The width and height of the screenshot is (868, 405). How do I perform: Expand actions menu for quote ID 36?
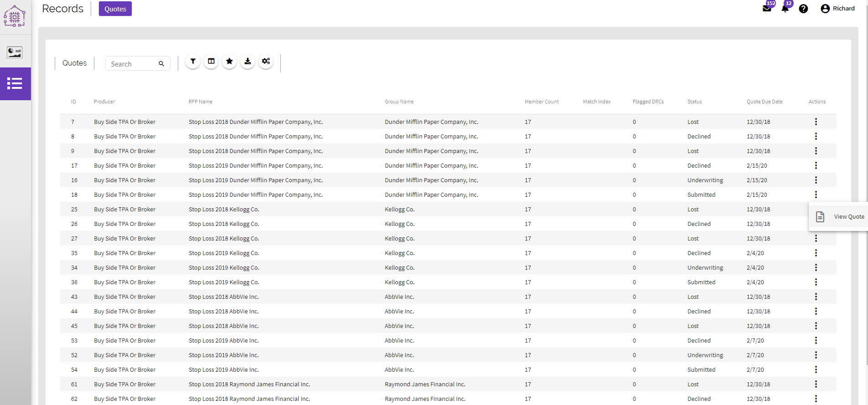click(x=816, y=282)
